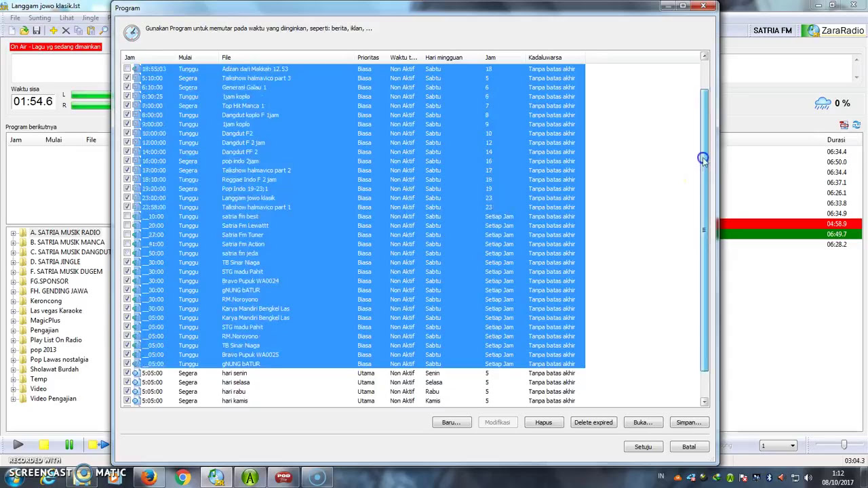Click the yellow Stop button in player
Viewport: 868px width, 488px height.
click(x=43, y=445)
